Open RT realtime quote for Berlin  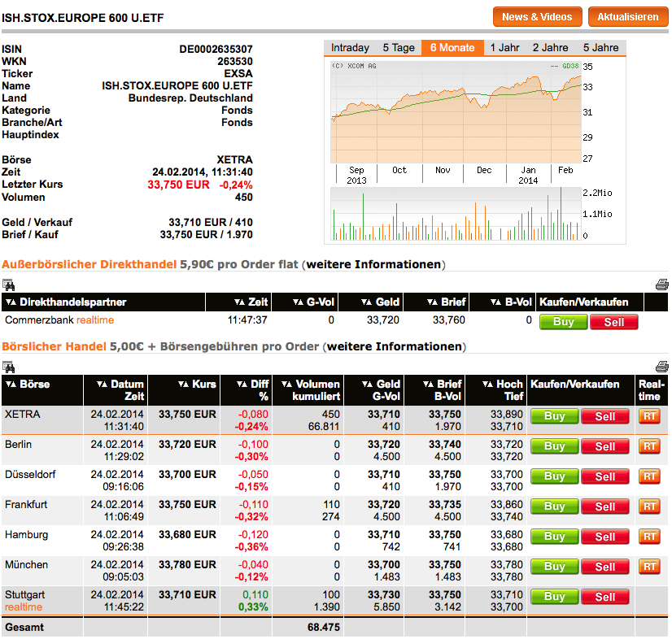pyautogui.click(x=649, y=446)
